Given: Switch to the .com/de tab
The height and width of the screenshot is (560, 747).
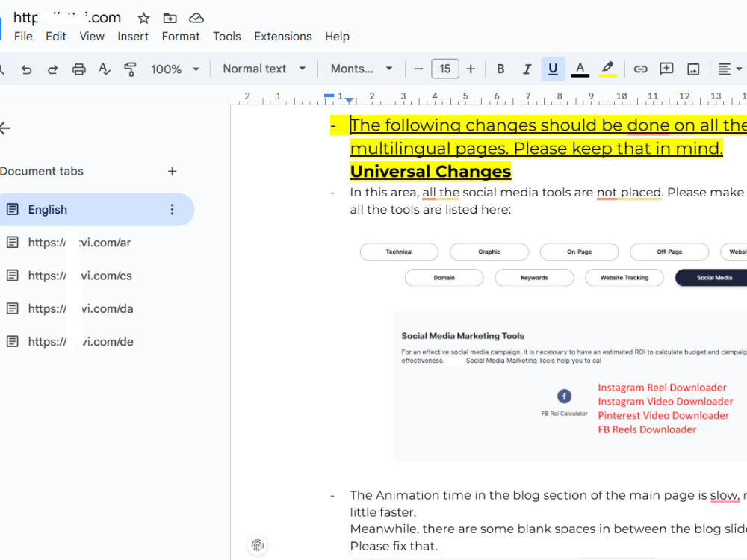Looking at the screenshot, I should tap(81, 342).
